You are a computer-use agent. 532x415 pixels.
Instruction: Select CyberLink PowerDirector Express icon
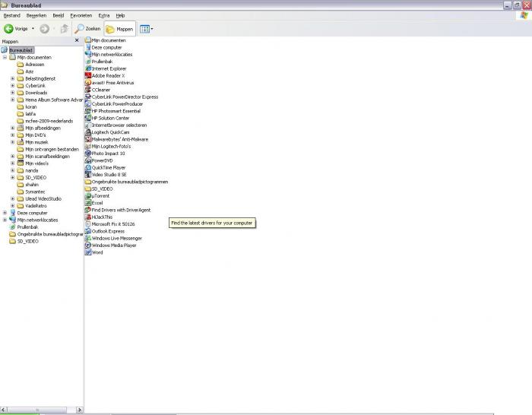click(88, 97)
